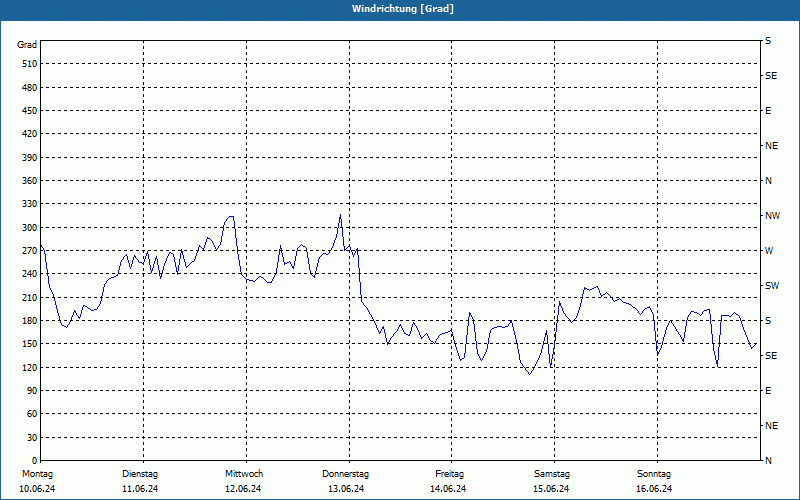
Task: Click the 'S' compass label at 180 level
Action: (768, 320)
